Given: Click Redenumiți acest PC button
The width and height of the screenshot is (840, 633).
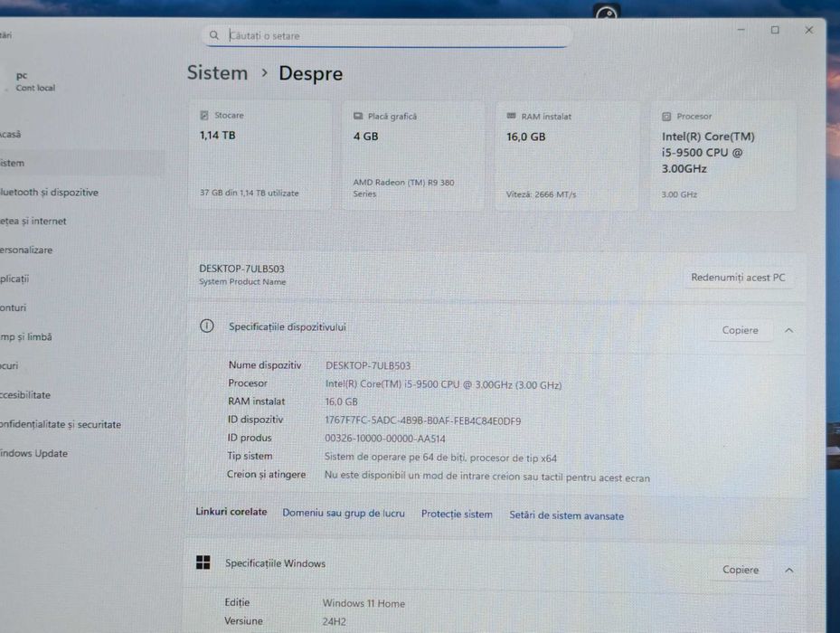Looking at the screenshot, I should (738, 278).
